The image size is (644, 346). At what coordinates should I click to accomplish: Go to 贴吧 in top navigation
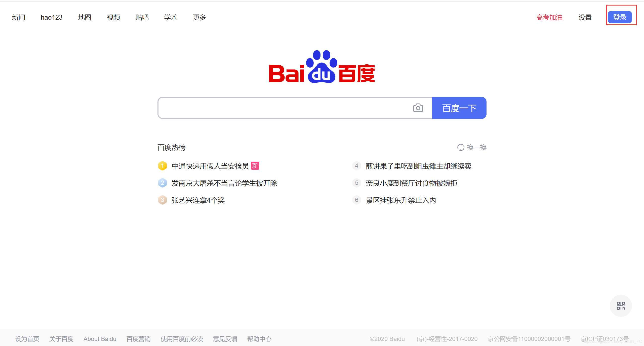click(x=142, y=17)
